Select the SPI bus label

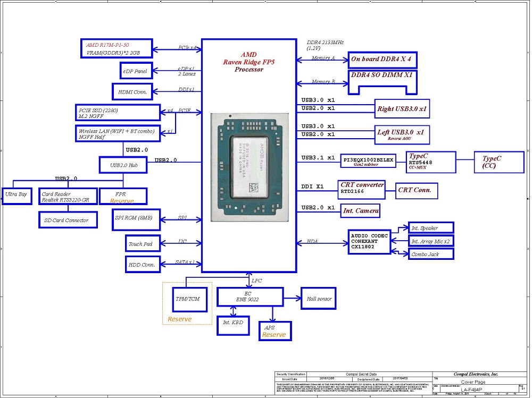pyautogui.click(x=182, y=218)
